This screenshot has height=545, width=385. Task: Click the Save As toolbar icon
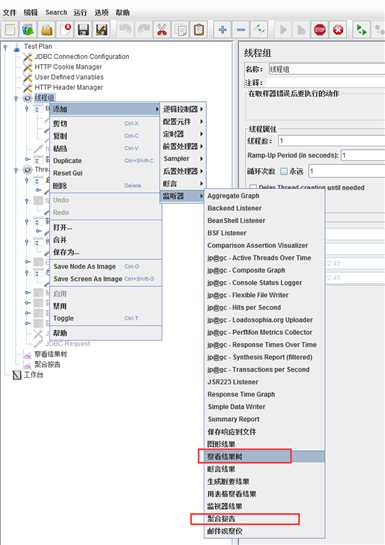pyautogui.click(x=101, y=30)
